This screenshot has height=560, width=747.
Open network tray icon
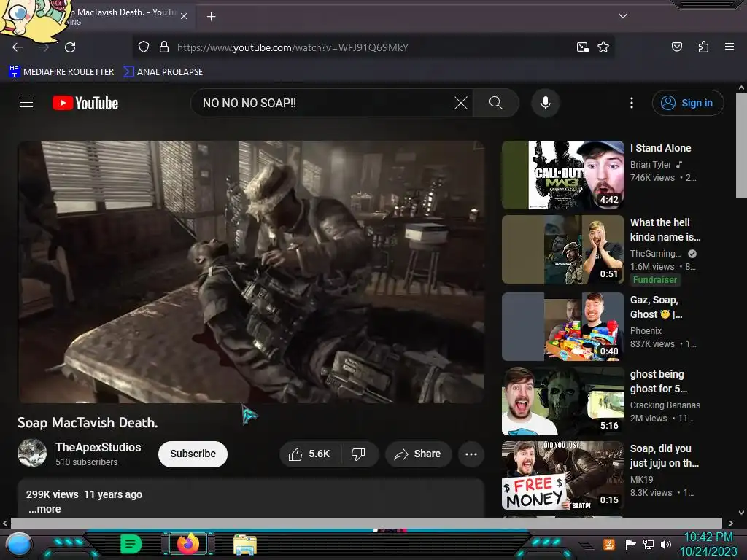[x=648, y=544]
